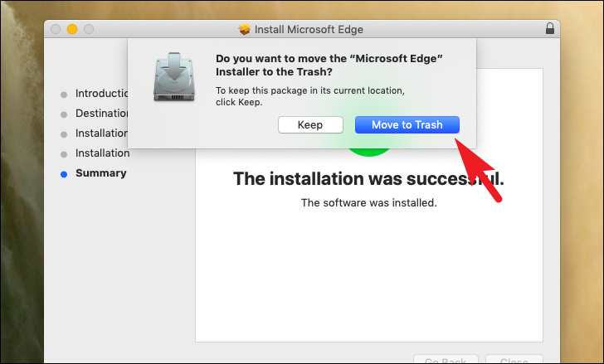604x364 pixels.
Task: Click the "To keep this package" explanation text
Action: 310,96
